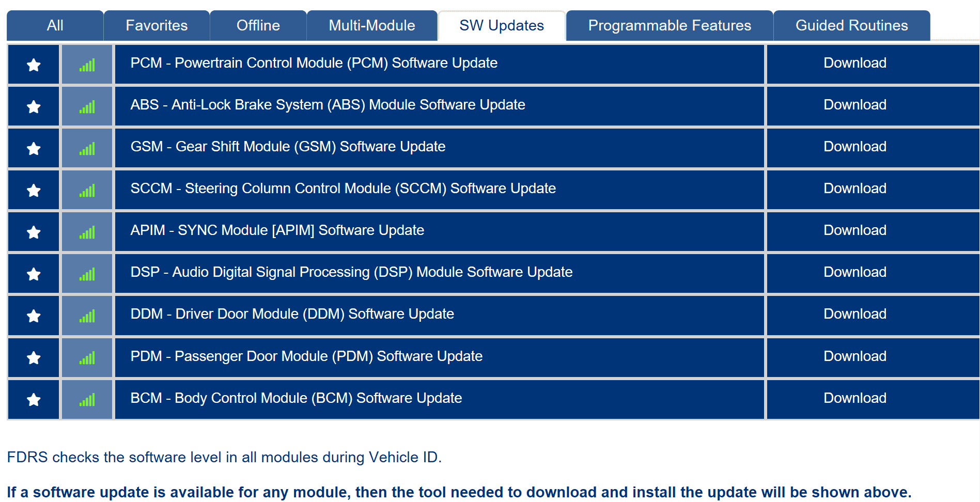Select the Offline tab
The height and width of the screenshot is (502, 980).
(x=258, y=25)
